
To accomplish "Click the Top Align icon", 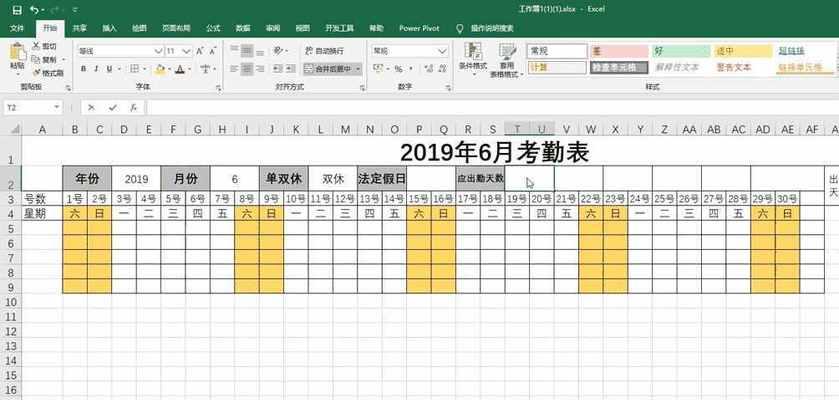I will click(x=234, y=51).
